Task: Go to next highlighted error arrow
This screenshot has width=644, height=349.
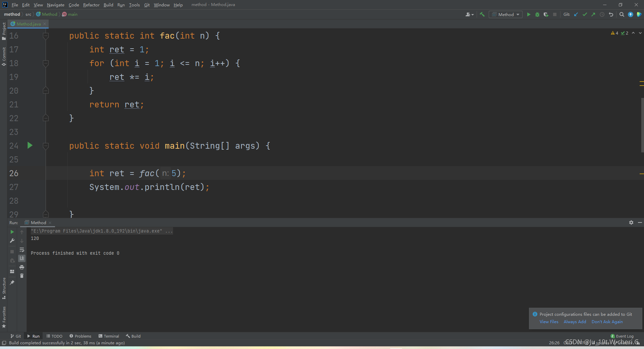Action: pyautogui.click(x=640, y=33)
